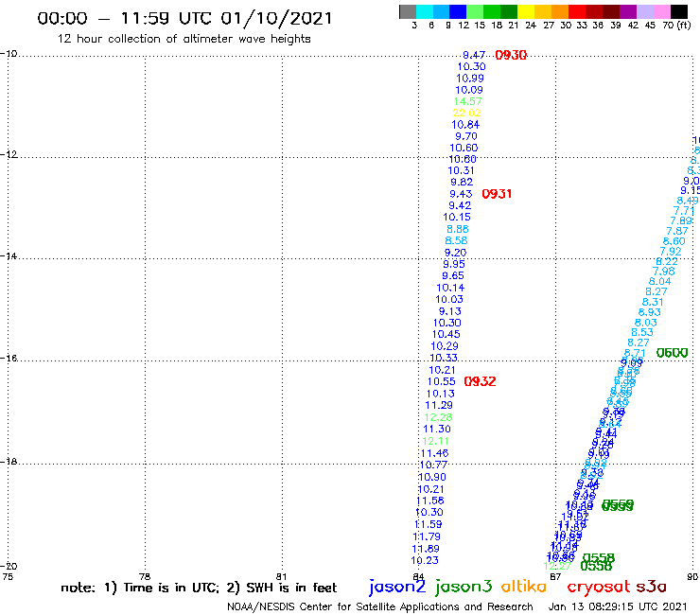Click the 9.42 wave height value
This screenshot has width=700, height=615.
click(460, 205)
